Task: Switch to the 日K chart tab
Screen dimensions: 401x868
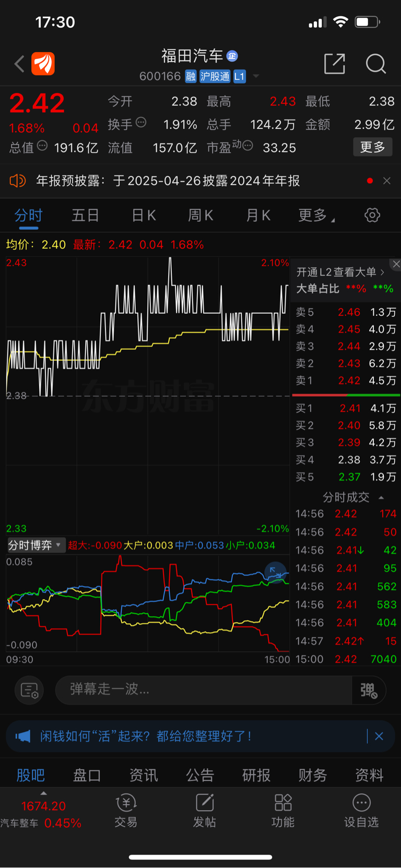Action: 144,215
